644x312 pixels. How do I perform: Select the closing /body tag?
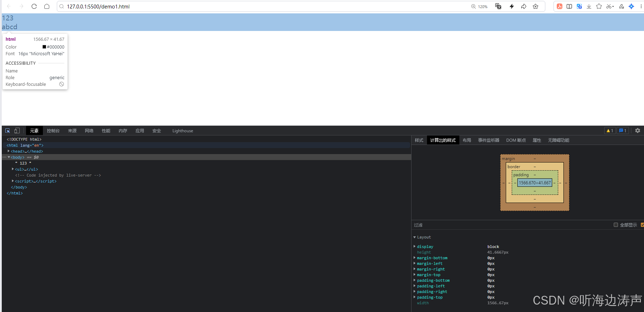[x=19, y=187]
